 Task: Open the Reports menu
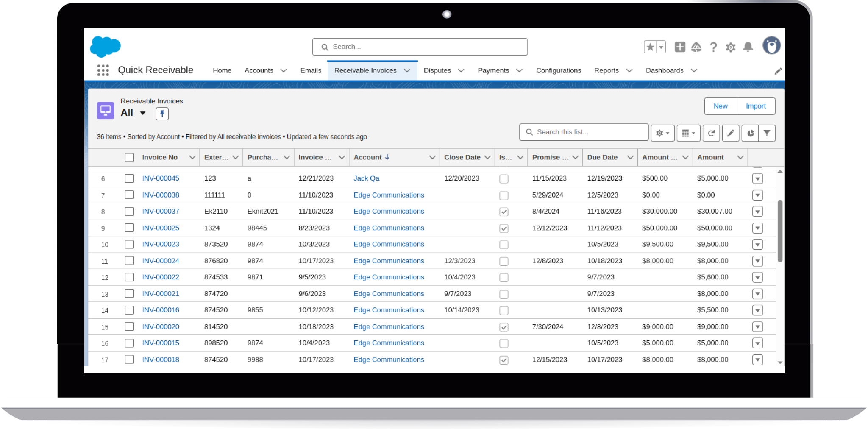607,70
